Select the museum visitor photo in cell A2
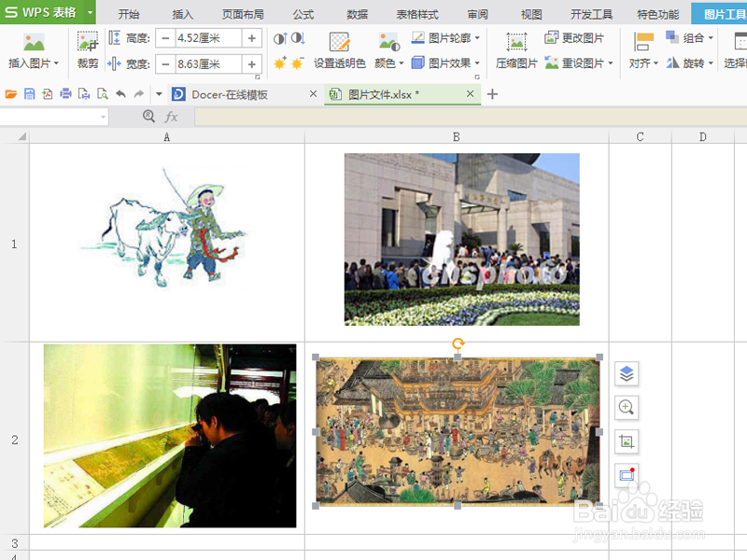 click(170, 436)
